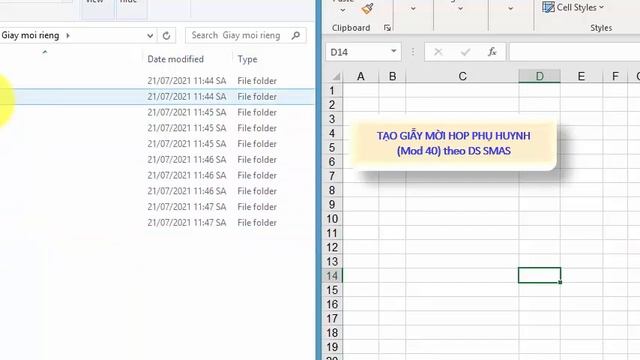Select column D header

pos(539,76)
